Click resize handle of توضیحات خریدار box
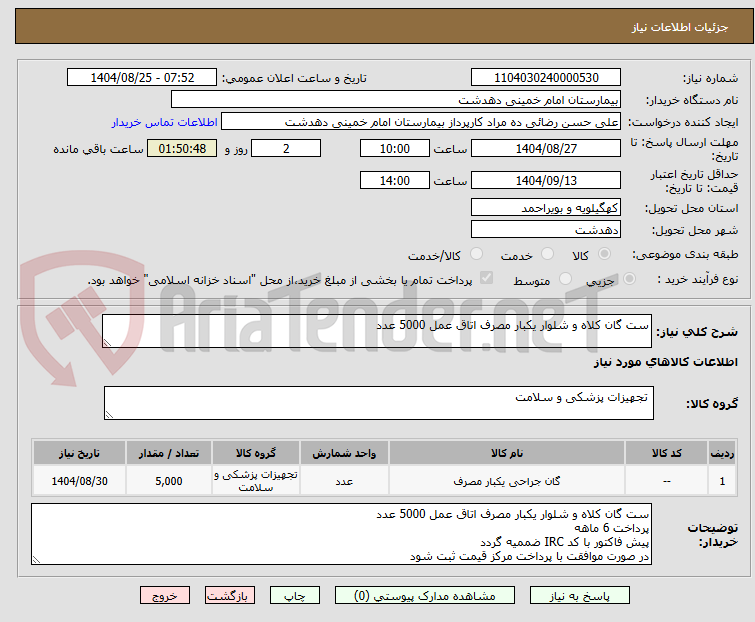Screen dimensions: 755x622 tap(36, 560)
